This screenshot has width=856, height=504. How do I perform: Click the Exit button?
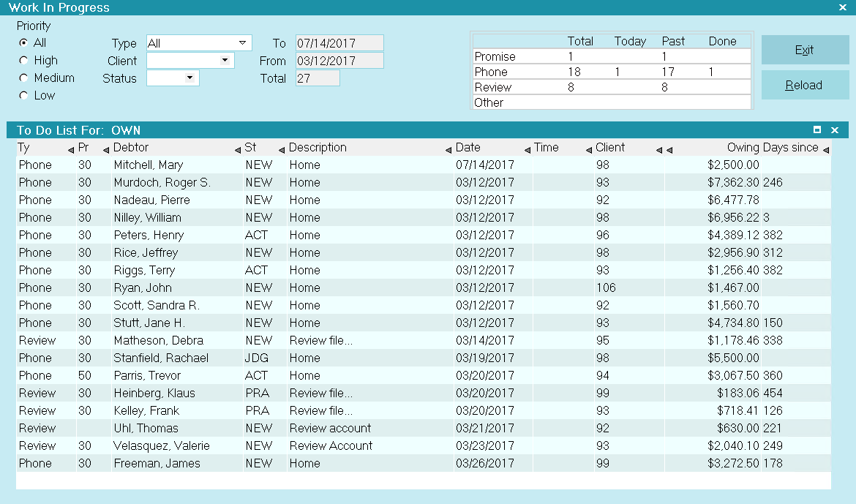coord(805,50)
